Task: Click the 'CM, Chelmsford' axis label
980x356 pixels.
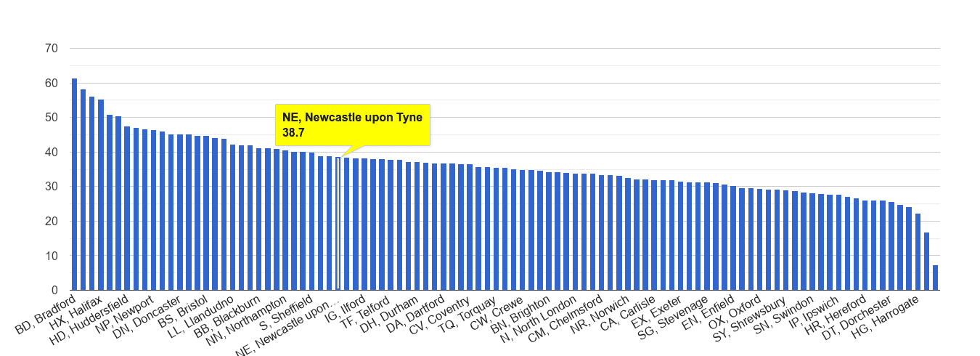Action: 565,318
